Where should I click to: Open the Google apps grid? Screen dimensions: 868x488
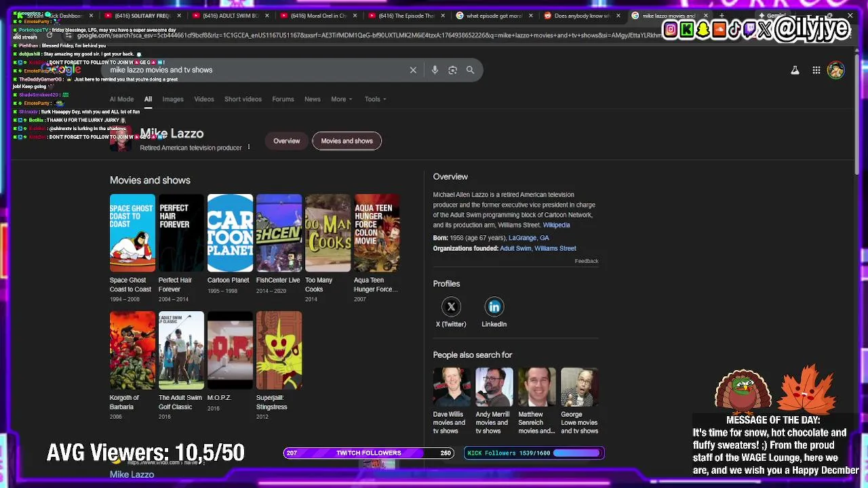point(816,70)
